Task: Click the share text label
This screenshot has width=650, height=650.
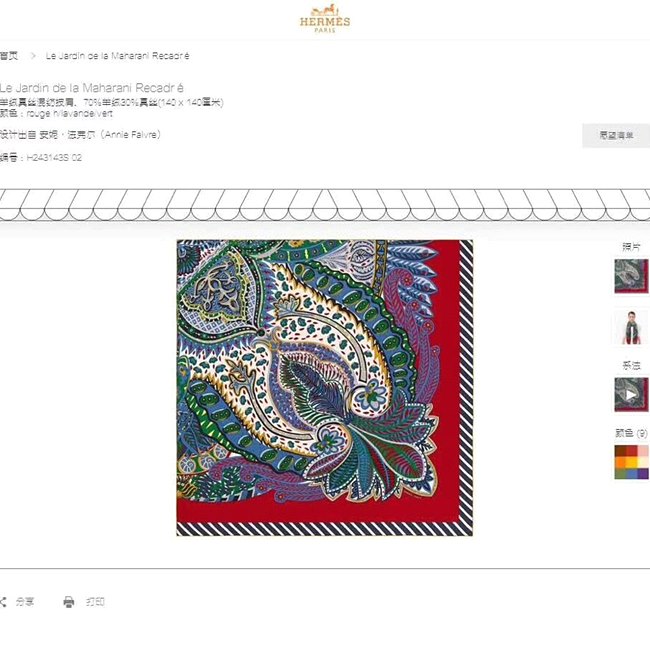Action: pos(25,601)
